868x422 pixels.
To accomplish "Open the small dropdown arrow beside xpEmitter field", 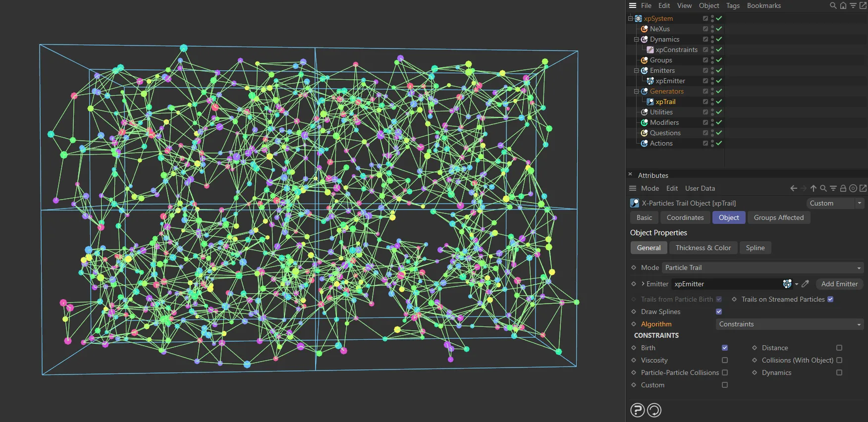I will tap(797, 284).
